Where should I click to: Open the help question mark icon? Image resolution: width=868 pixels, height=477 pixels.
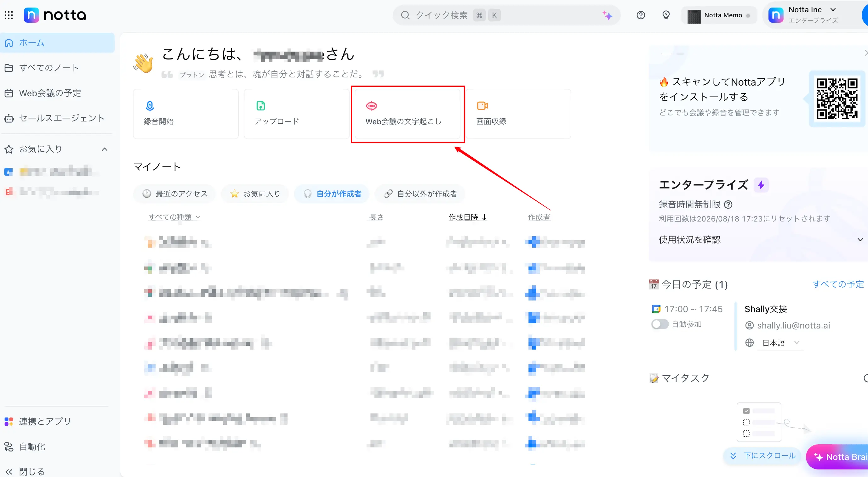click(x=641, y=15)
